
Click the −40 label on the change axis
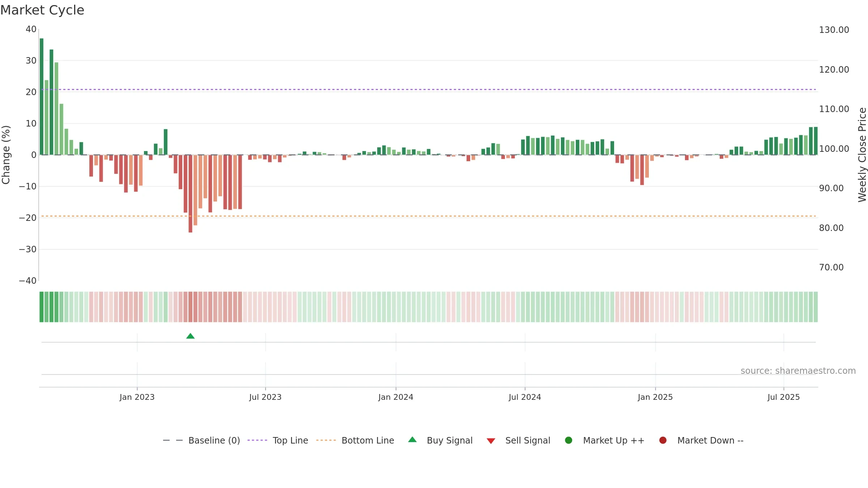[x=28, y=281]
